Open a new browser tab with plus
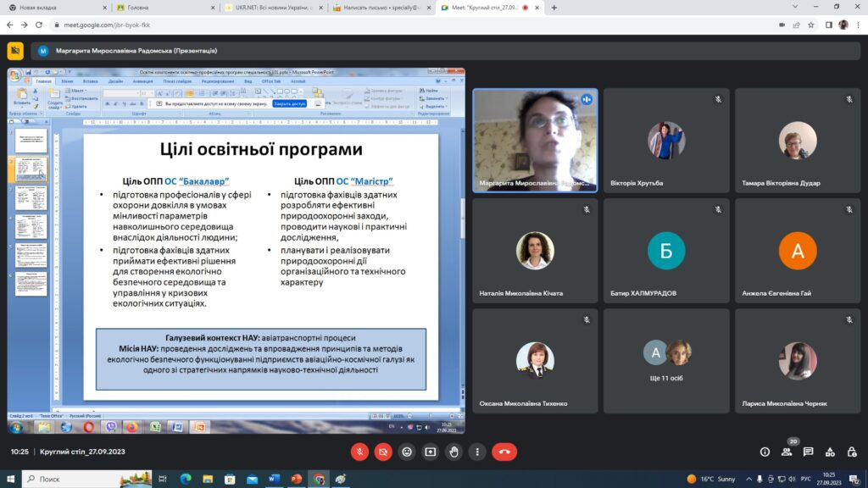The image size is (868, 488). pyautogui.click(x=554, y=8)
